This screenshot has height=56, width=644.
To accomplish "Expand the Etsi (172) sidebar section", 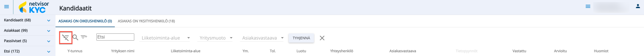I will click(49, 51).
